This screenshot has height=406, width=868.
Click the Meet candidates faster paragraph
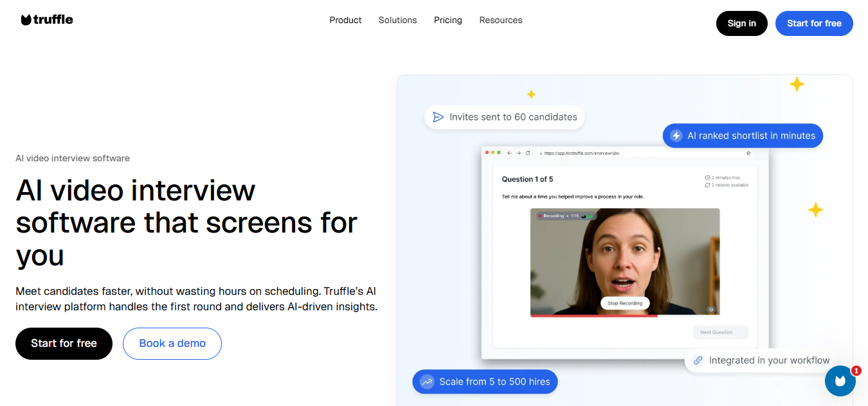click(196, 299)
